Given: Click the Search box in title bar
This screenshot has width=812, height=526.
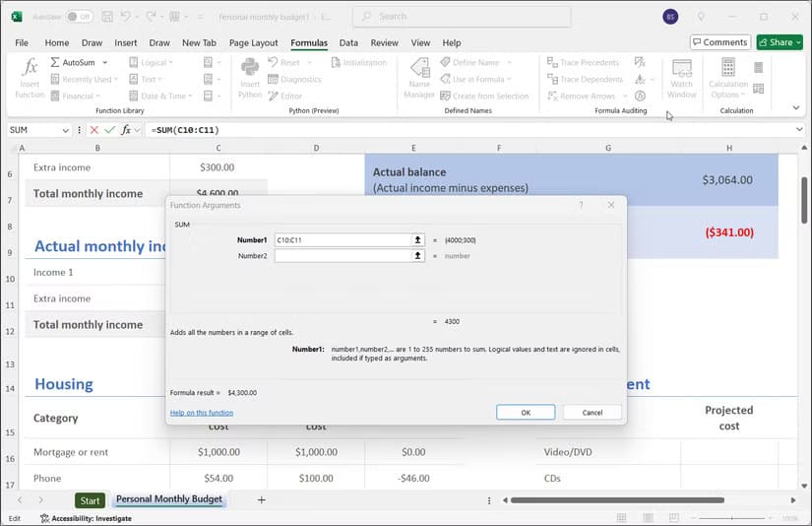Looking at the screenshot, I should (x=462, y=17).
